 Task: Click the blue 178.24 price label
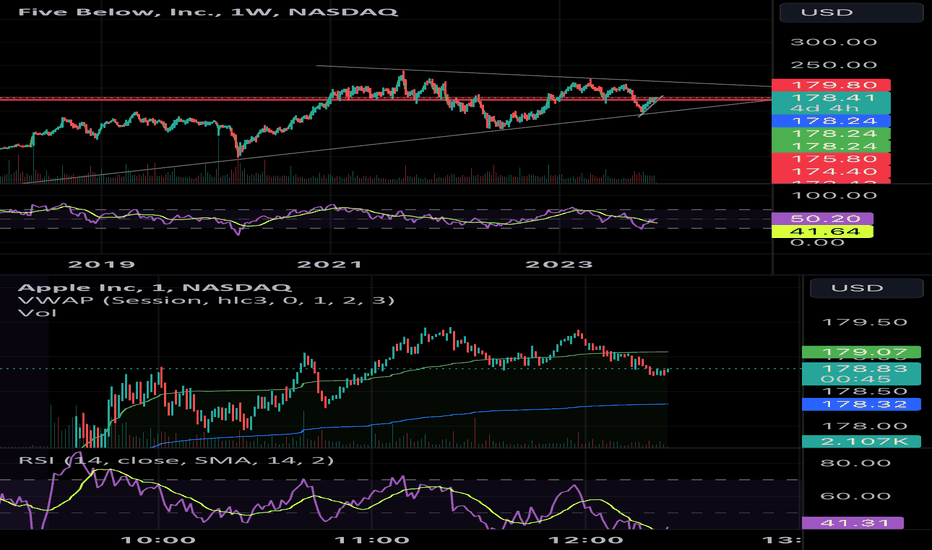[831, 121]
